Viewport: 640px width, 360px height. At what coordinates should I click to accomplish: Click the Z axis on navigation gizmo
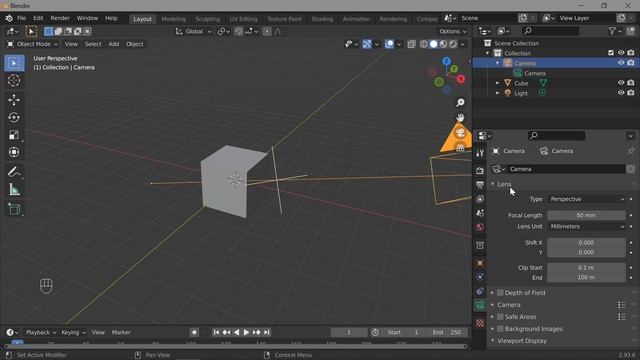tap(447, 62)
